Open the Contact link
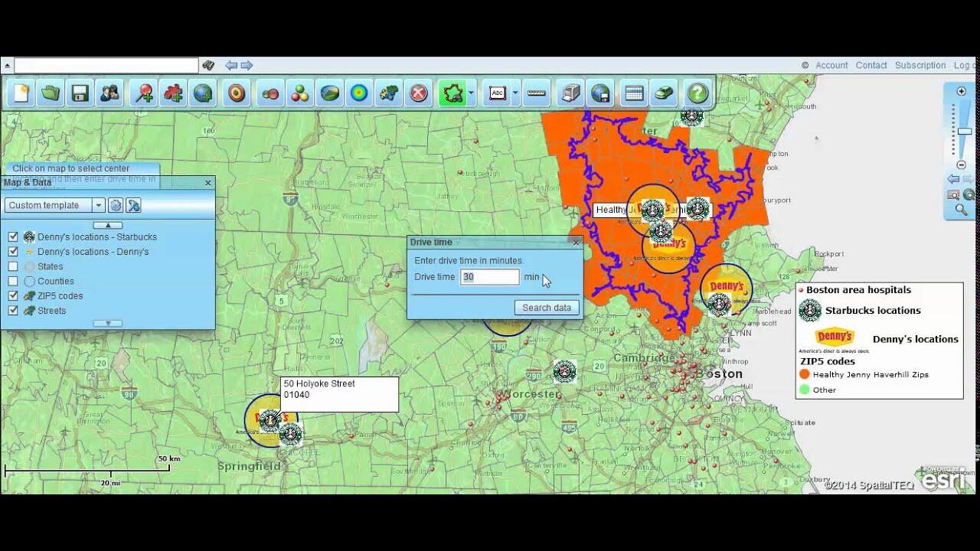 (x=871, y=66)
